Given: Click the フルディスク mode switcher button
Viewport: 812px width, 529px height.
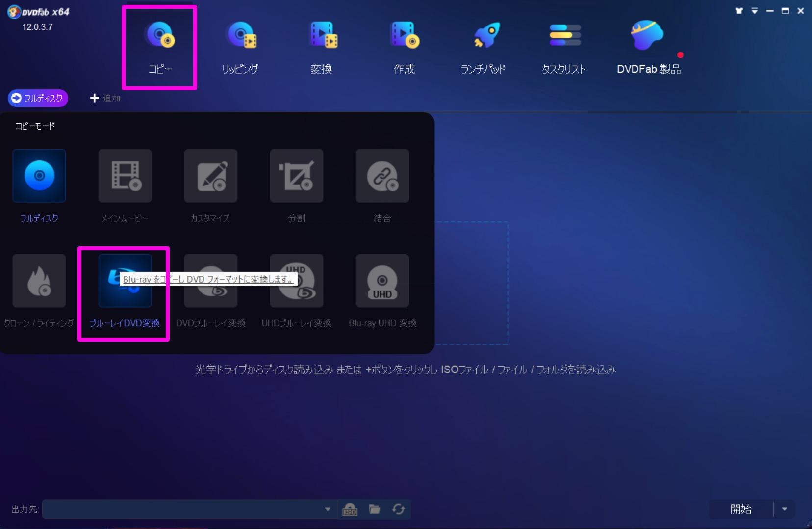Looking at the screenshot, I should (38, 98).
